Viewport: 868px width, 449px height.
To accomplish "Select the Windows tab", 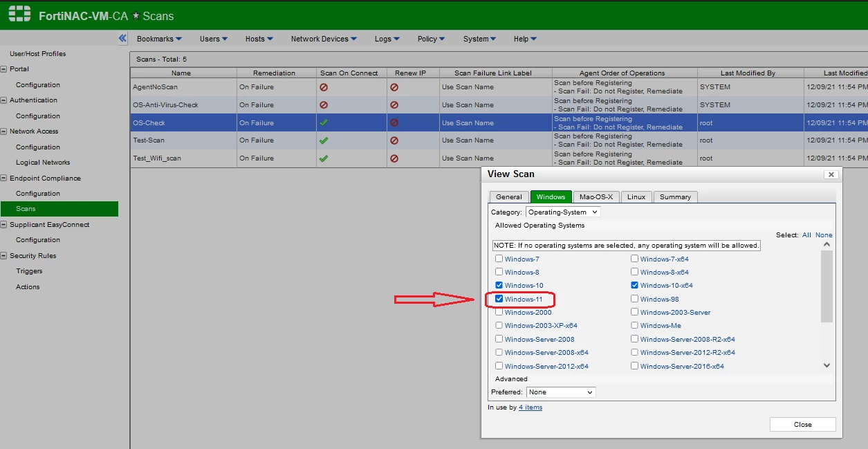I will coord(551,196).
